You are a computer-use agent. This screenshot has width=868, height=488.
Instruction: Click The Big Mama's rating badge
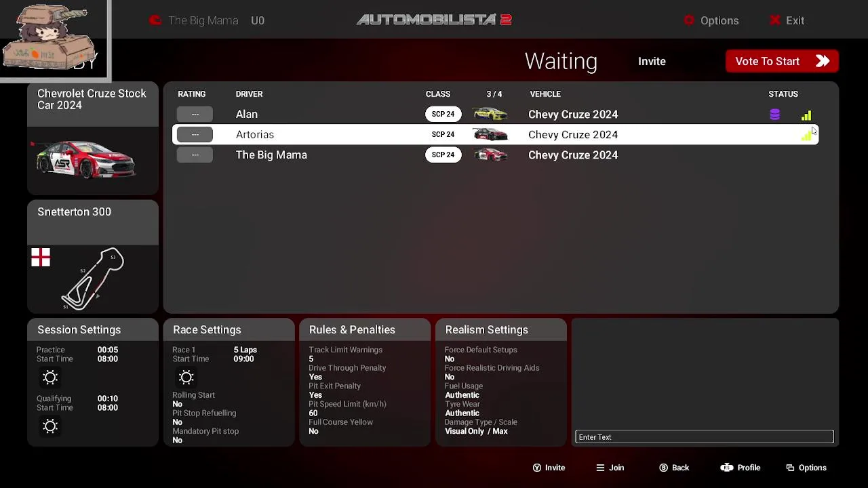tap(195, 155)
